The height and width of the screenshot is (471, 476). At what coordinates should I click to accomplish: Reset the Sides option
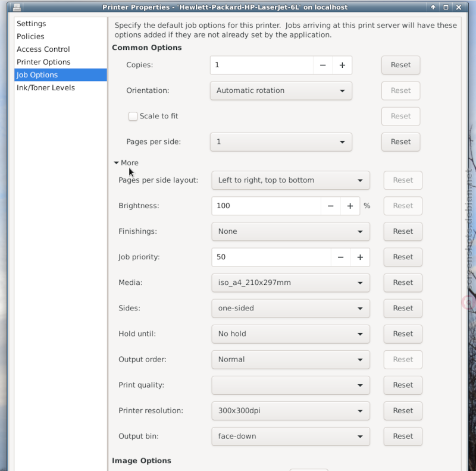403,308
